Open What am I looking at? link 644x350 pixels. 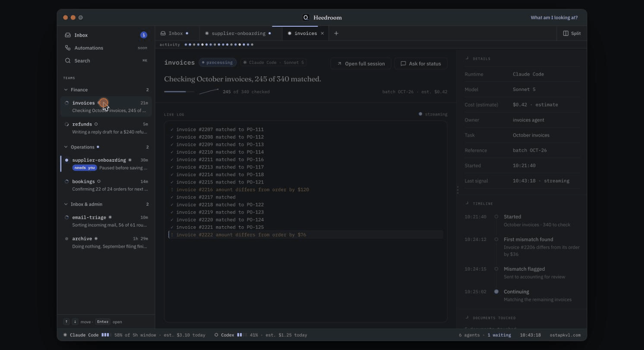(x=554, y=18)
